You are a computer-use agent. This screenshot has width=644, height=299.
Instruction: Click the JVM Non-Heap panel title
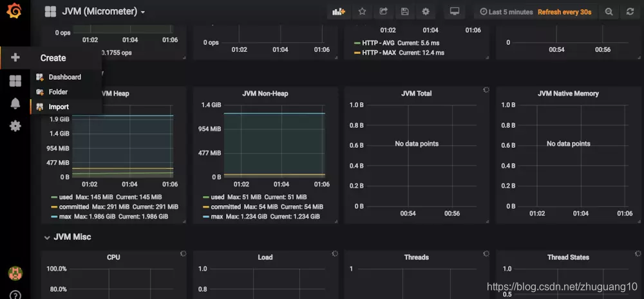265,93
